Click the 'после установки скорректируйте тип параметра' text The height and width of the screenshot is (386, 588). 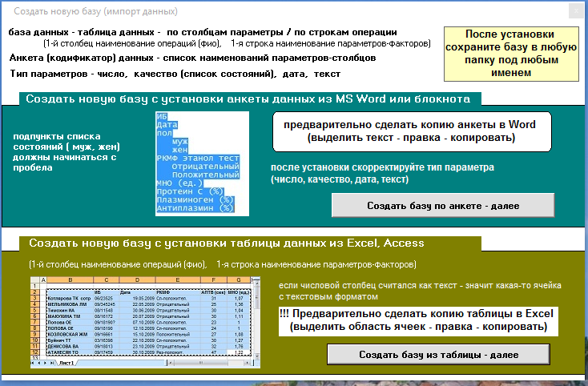[x=382, y=174]
